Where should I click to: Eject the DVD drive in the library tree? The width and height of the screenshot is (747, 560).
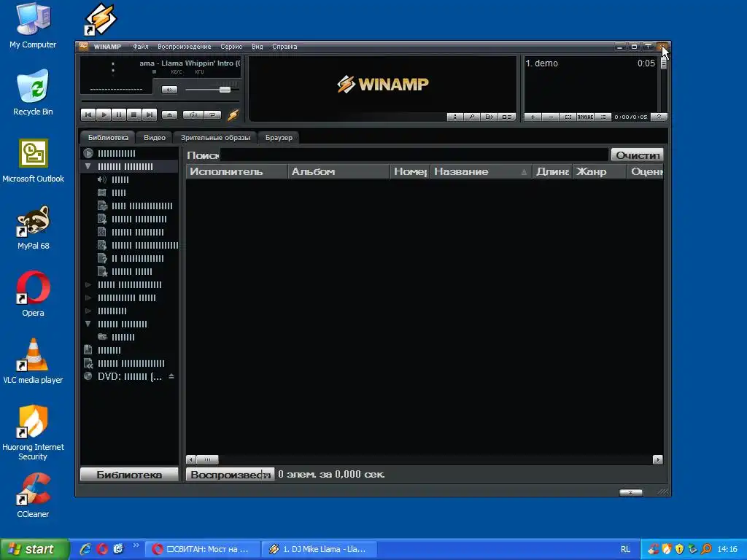[x=171, y=376]
